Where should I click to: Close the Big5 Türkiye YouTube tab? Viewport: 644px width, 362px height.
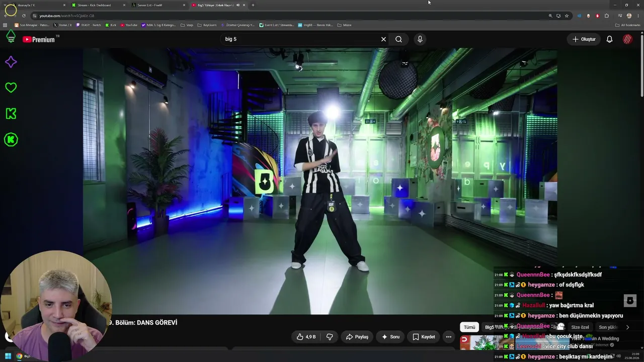click(244, 5)
